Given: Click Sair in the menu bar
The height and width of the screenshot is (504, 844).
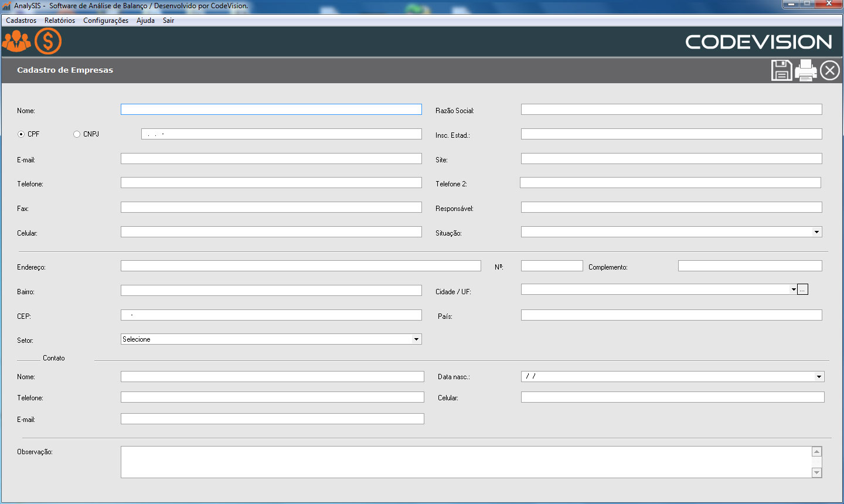Looking at the screenshot, I should point(168,21).
